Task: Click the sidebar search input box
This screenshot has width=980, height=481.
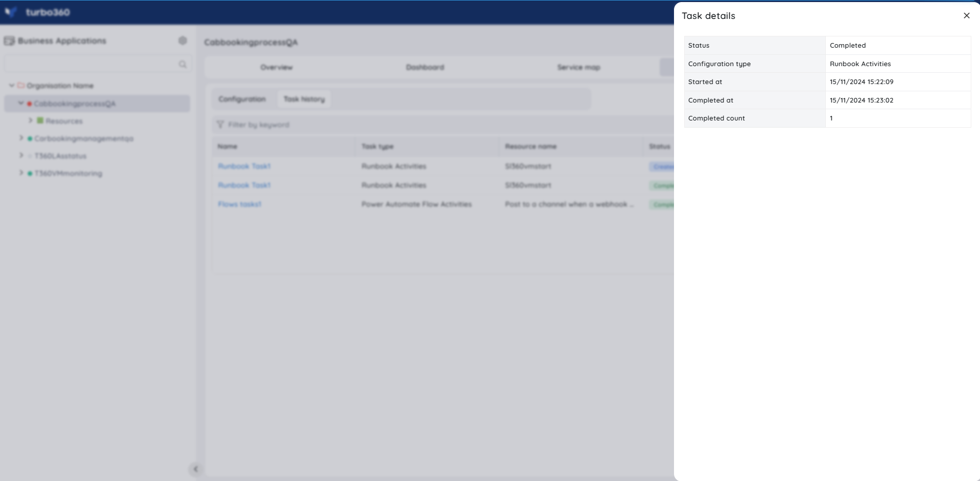Action: pos(98,64)
